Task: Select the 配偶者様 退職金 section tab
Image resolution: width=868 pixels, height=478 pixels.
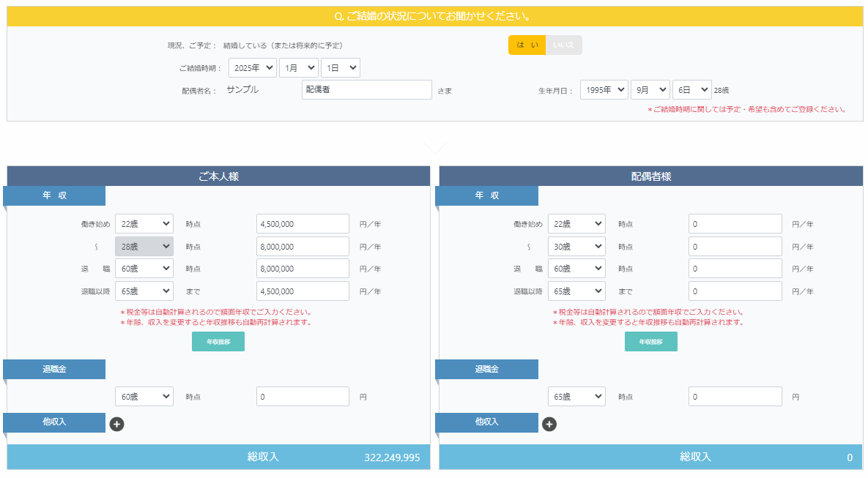Action: (x=486, y=370)
